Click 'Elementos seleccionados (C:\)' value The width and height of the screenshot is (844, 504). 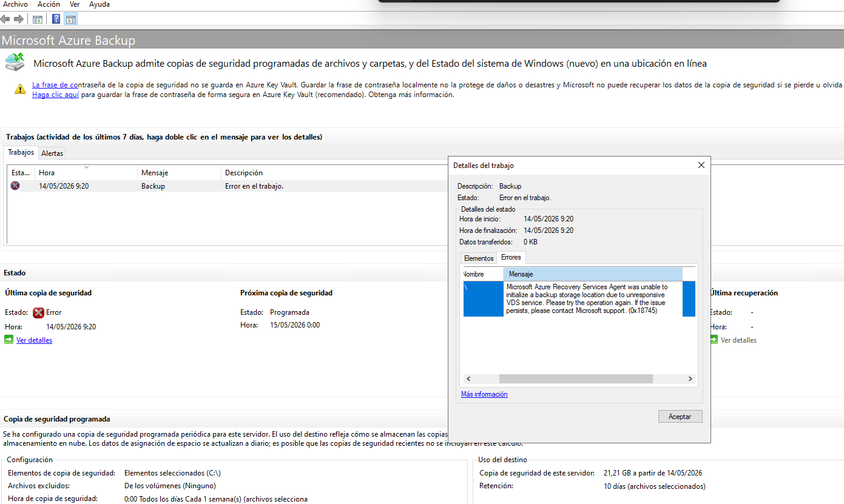click(172, 473)
